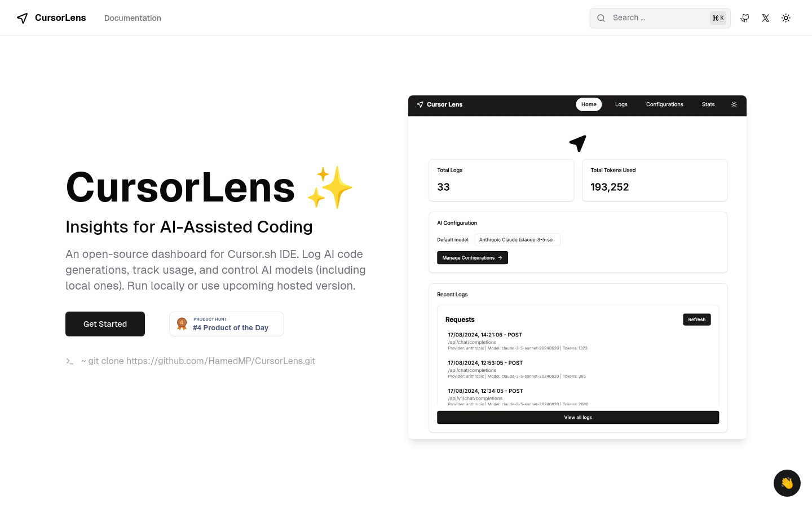The width and height of the screenshot is (812, 508).
Task: Open the default model dropdown showing Anthropic Claude
Action: [517, 239]
